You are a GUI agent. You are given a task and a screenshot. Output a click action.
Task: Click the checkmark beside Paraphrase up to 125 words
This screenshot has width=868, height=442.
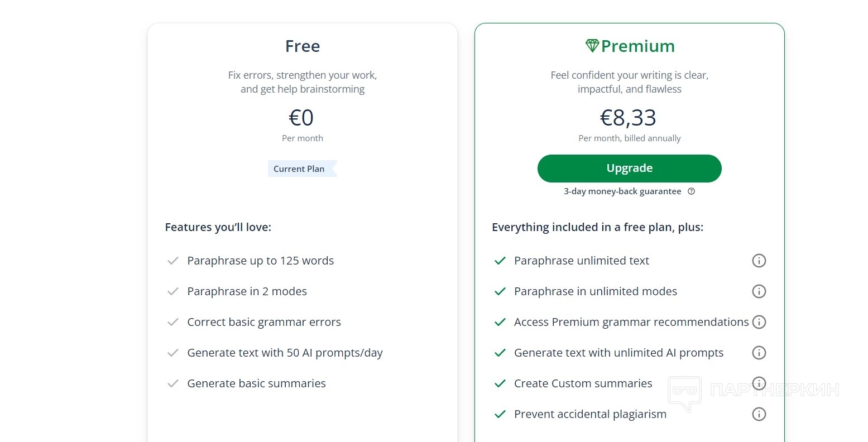(173, 261)
